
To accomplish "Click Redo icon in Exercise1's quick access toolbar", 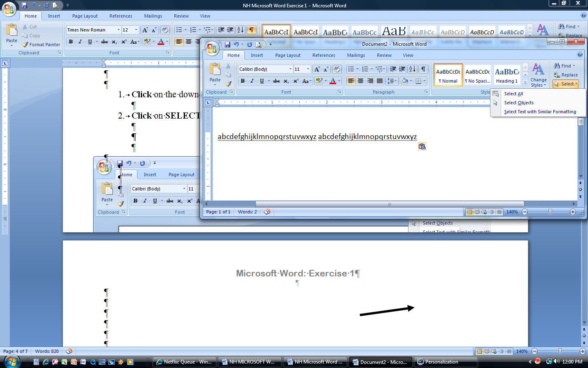I will pos(46,5).
